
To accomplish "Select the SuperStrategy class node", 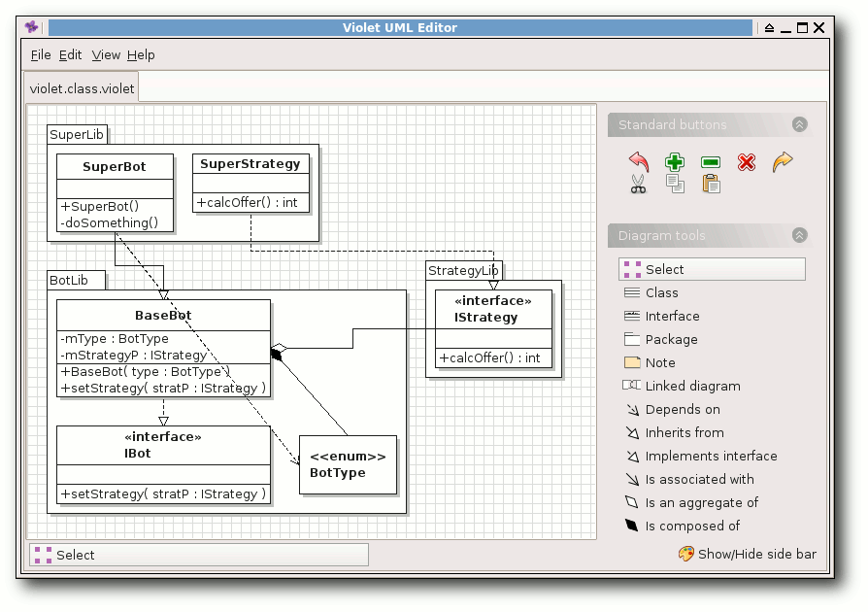I will point(250,183).
